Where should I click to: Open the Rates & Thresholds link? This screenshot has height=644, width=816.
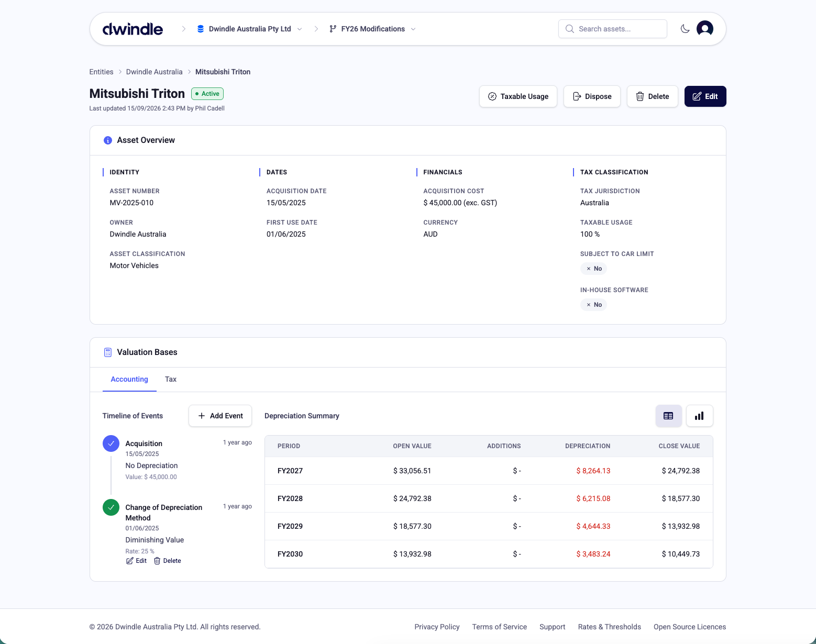(x=610, y=627)
